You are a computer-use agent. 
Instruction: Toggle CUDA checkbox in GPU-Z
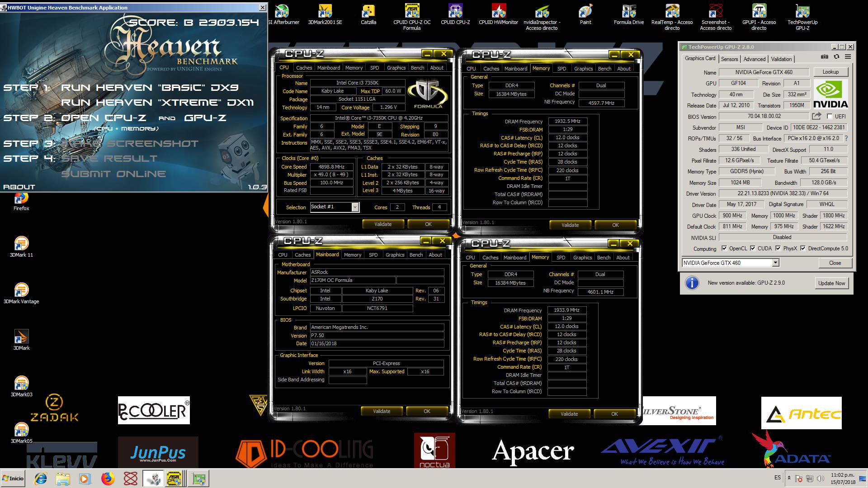(753, 249)
